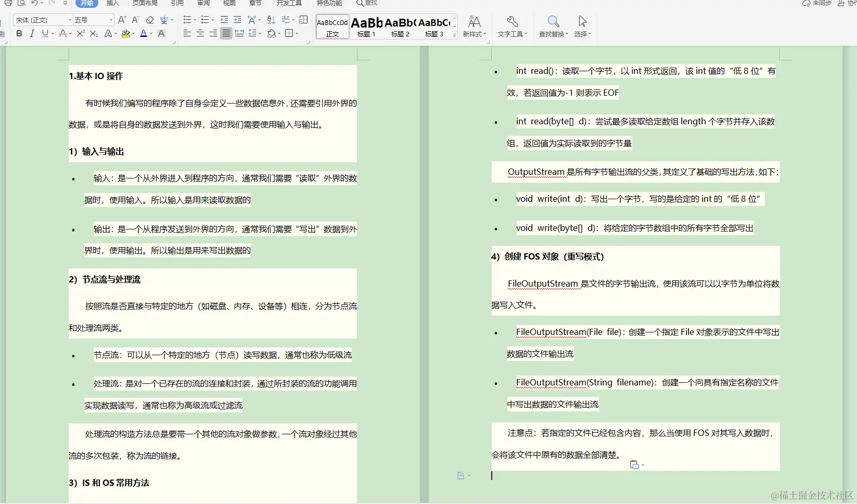The image size is (857, 504).
Task: Switch to the 插入 ribbon tab
Action: [112, 4]
